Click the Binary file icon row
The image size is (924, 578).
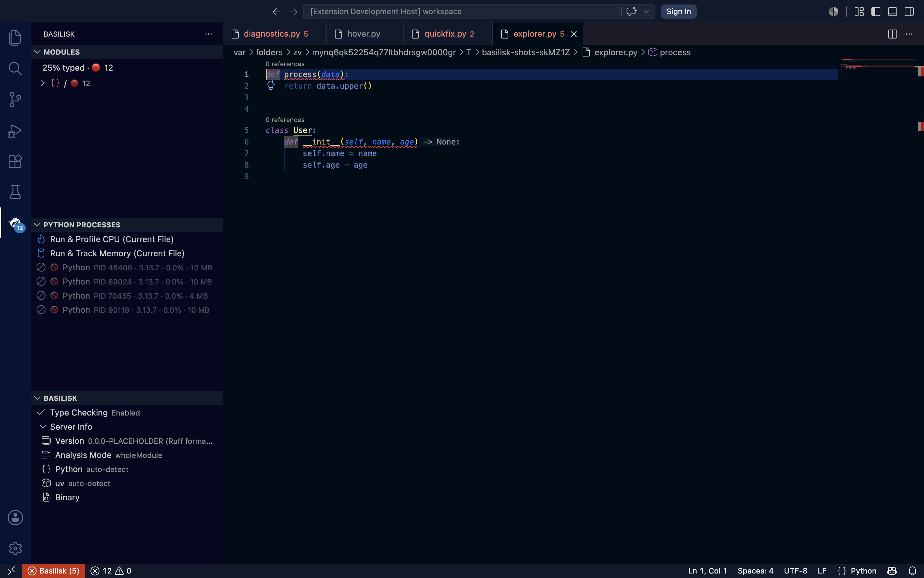point(127,497)
